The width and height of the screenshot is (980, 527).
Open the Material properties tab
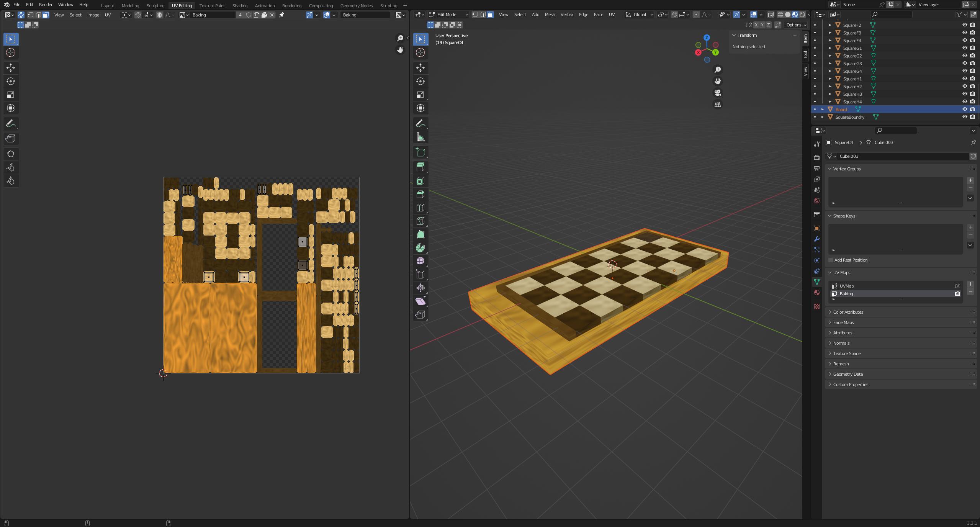[x=817, y=293]
